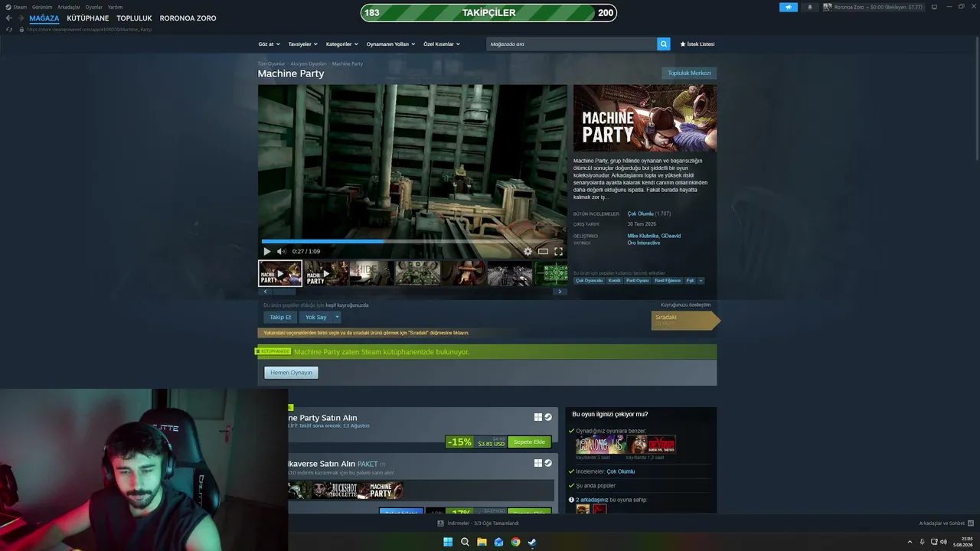The image size is (980, 551).
Task: Click the Çok Oyunculu tag
Action: 590,281
